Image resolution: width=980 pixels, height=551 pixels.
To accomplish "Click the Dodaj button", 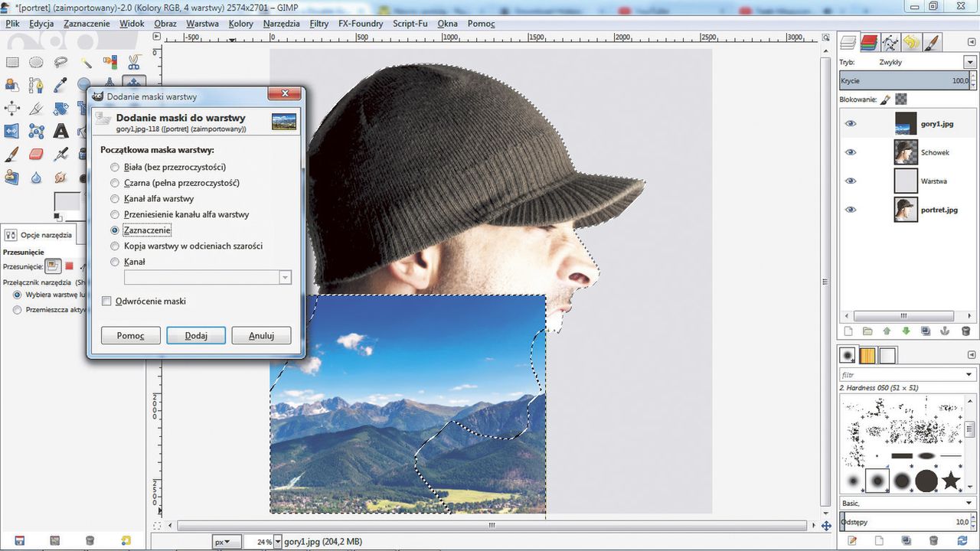I will click(x=196, y=335).
